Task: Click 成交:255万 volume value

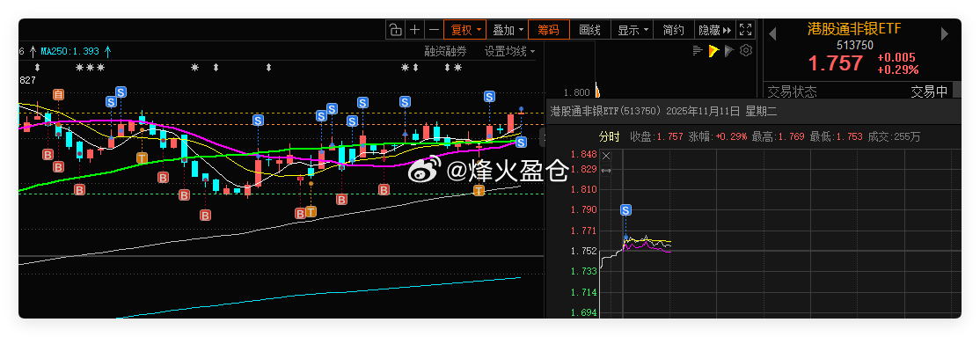Action: point(894,136)
